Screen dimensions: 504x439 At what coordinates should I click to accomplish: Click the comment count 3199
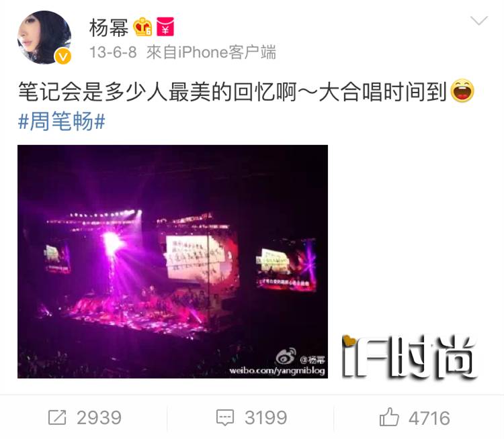266,418
